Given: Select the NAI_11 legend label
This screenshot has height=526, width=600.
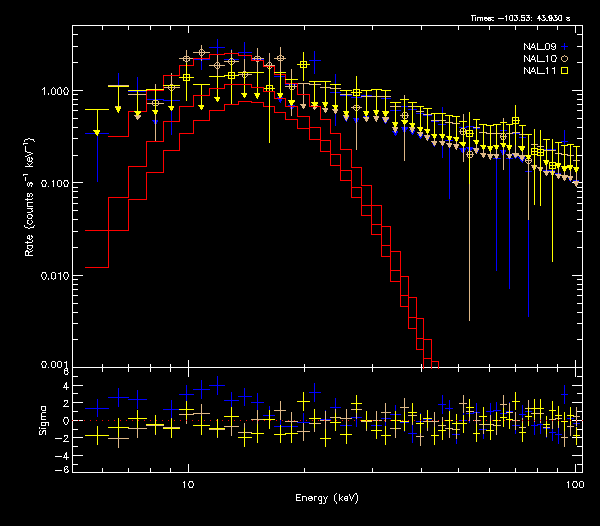Looking at the screenshot, I should pos(539,71).
